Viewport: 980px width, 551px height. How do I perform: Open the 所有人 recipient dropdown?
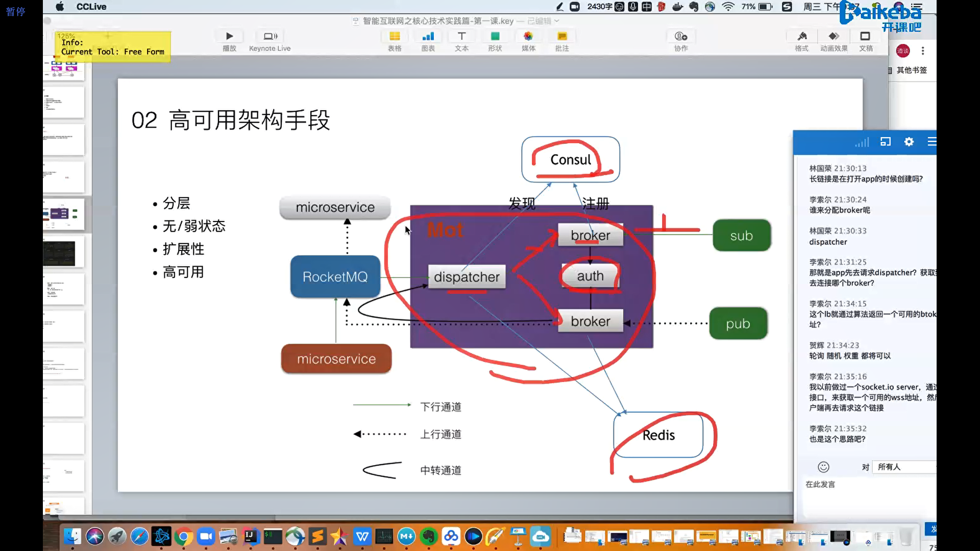(x=903, y=467)
